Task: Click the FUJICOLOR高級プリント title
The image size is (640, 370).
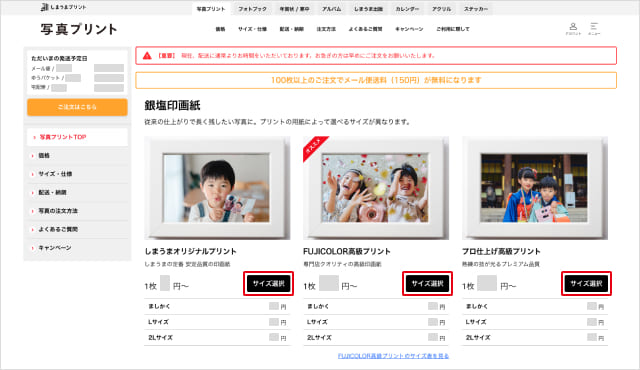Action: 347,251
